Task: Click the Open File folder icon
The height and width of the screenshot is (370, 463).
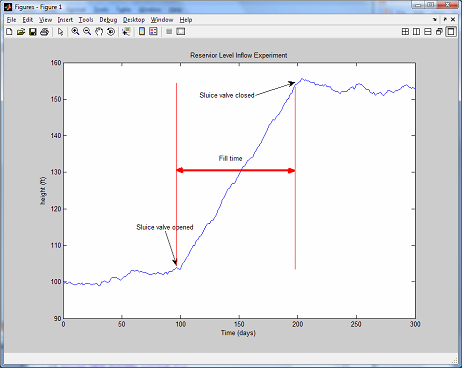Action: coord(21,32)
